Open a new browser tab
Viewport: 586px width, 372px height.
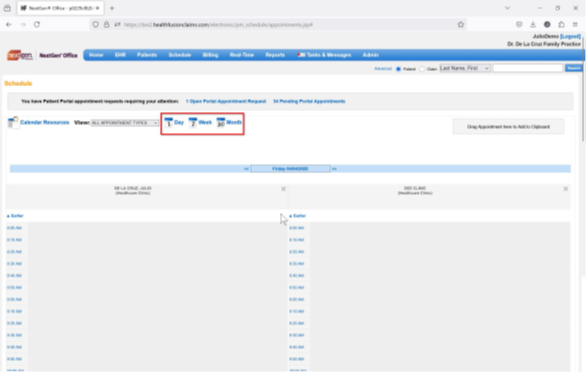pos(112,8)
